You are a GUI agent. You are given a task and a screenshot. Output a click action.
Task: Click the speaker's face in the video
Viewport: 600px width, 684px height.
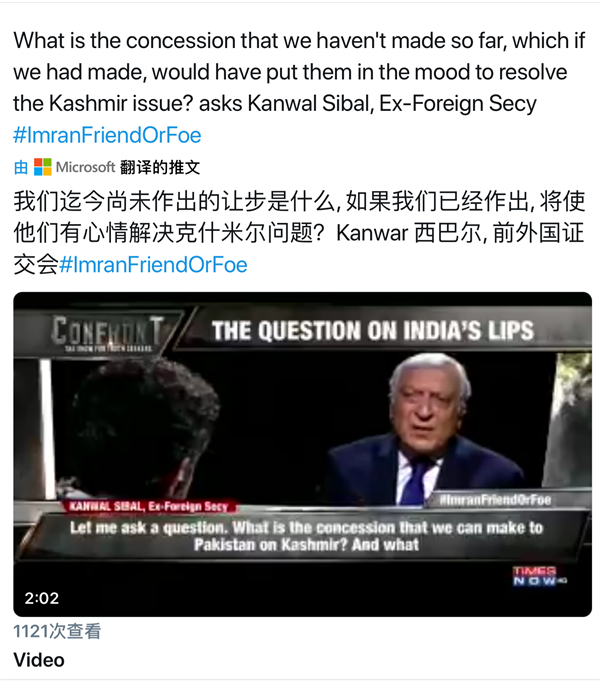coord(430,404)
